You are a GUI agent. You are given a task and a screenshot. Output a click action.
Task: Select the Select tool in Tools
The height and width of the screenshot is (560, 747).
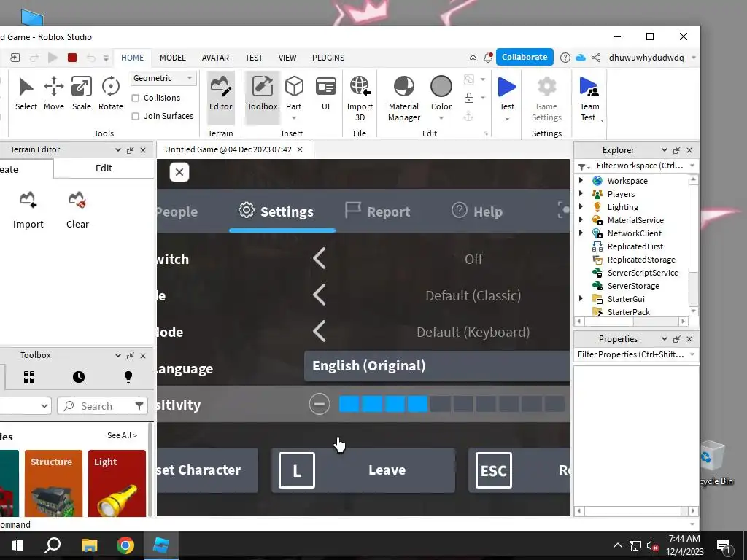pos(26,94)
